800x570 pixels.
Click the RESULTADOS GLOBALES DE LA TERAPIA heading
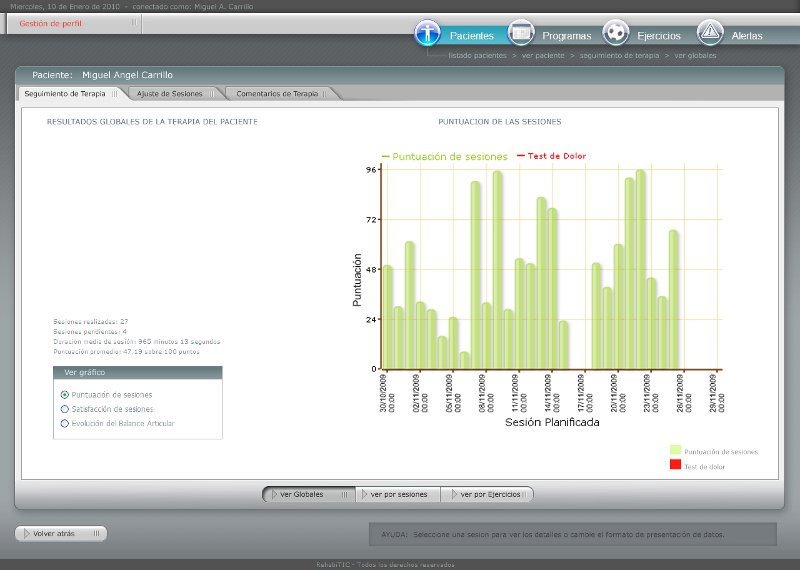[x=152, y=122]
